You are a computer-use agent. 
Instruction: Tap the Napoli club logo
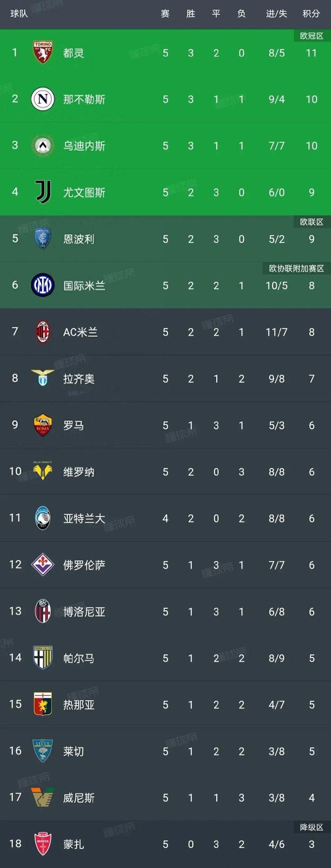pyautogui.click(x=42, y=99)
